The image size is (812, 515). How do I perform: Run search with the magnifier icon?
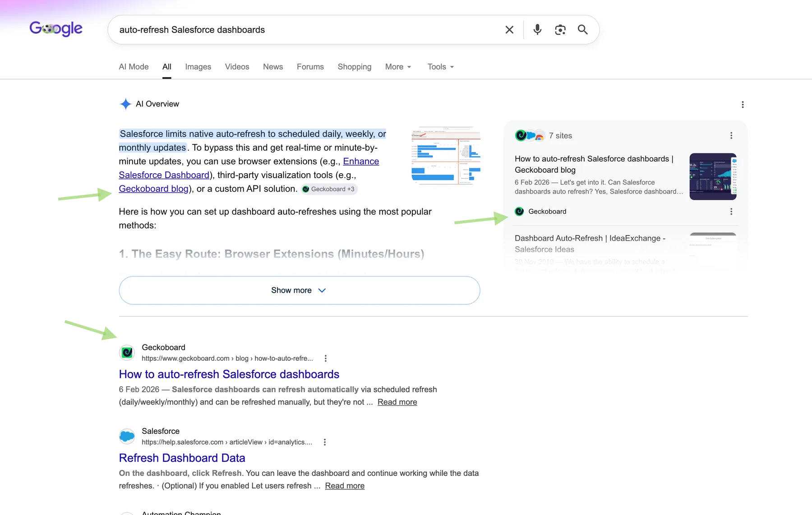[x=583, y=30]
